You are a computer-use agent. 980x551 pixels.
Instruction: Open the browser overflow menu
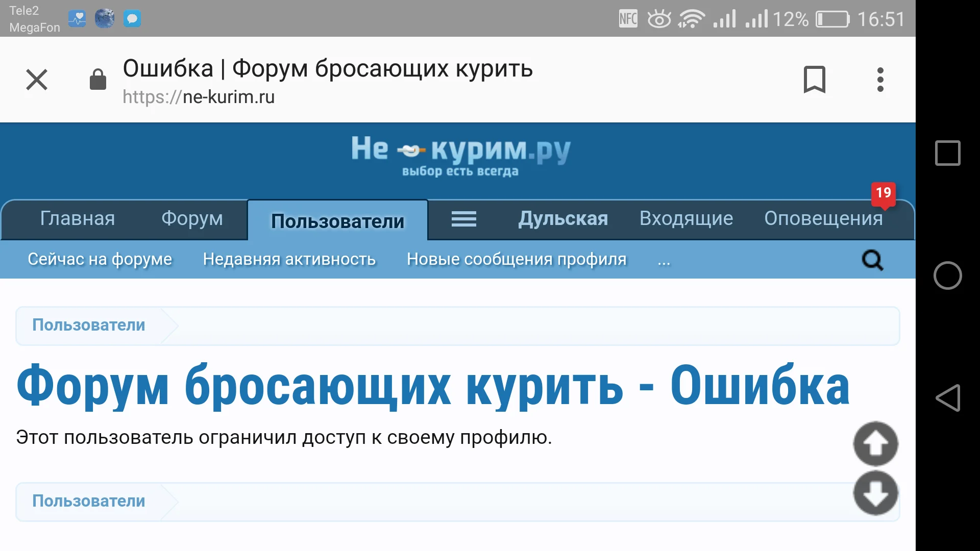[x=879, y=79]
